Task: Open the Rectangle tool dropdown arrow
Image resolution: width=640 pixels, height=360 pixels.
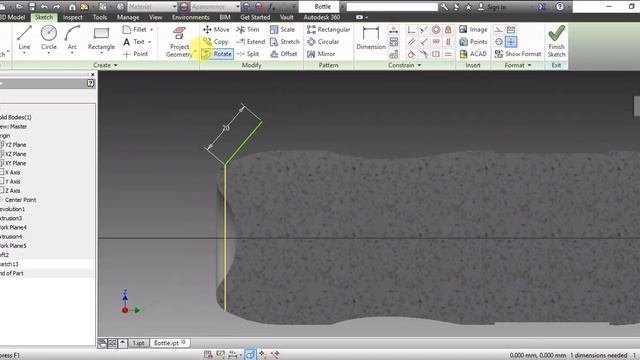Action: (101, 53)
